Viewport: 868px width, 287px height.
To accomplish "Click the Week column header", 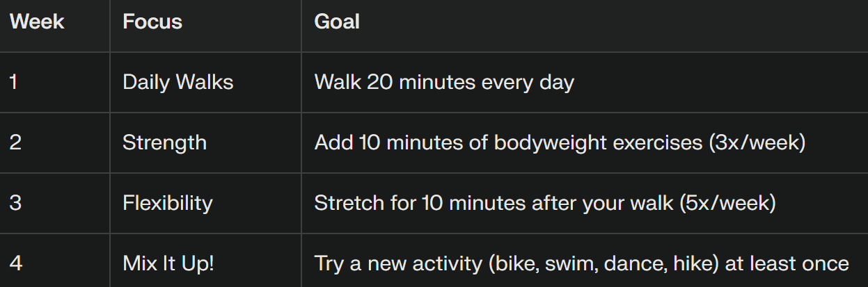I will click(x=37, y=22).
